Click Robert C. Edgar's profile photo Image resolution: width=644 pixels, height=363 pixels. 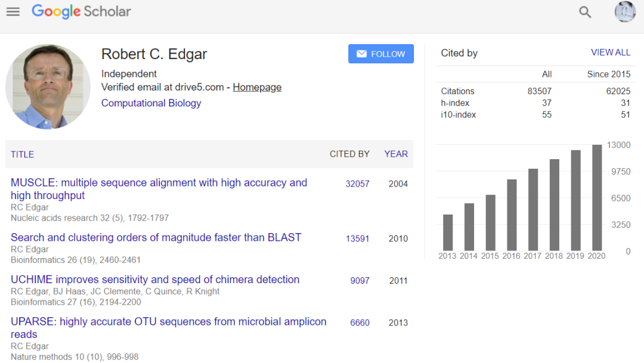(x=48, y=86)
